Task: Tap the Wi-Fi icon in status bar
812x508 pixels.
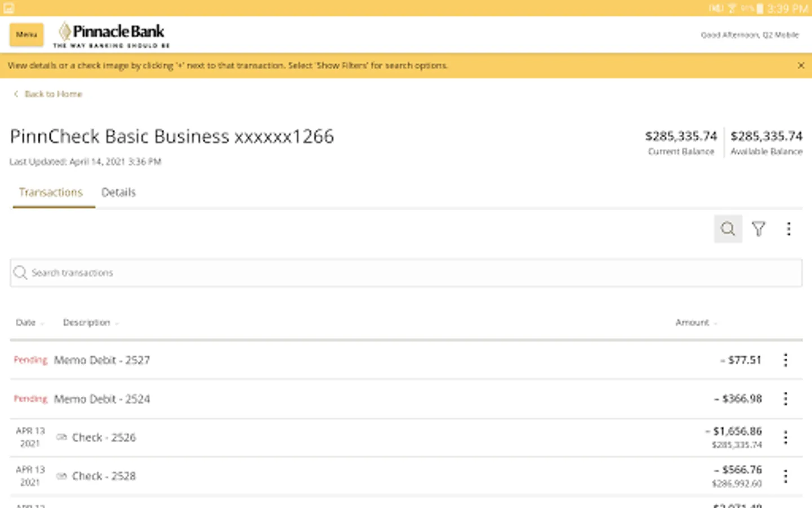Action: pos(732,8)
